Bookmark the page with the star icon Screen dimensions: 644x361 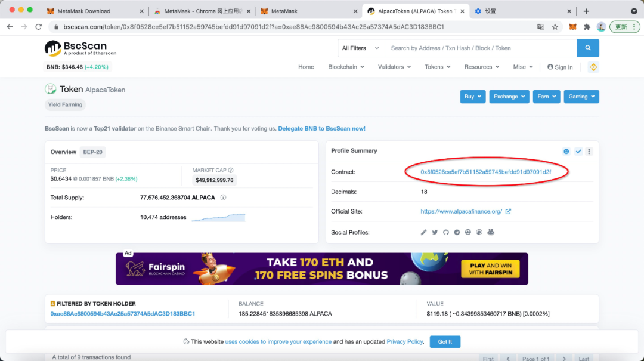[555, 27]
